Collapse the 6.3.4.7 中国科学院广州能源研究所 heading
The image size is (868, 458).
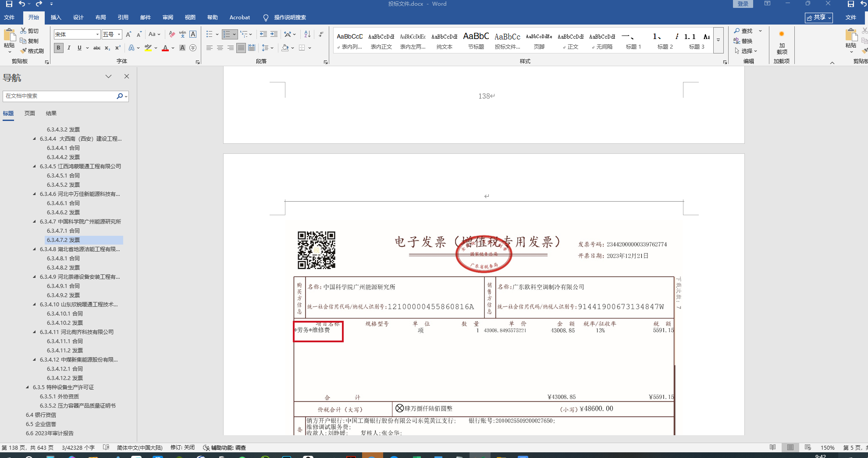[x=35, y=221]
